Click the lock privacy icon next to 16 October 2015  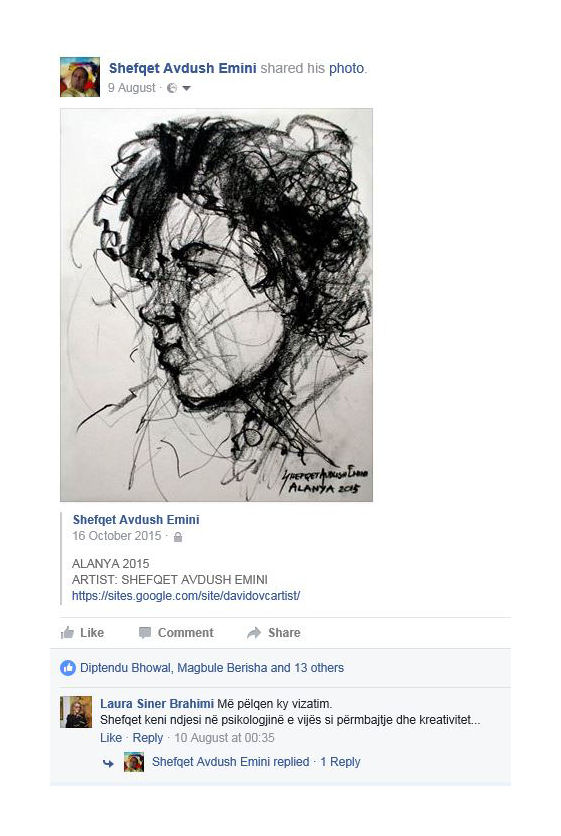[x=178, y=536]
